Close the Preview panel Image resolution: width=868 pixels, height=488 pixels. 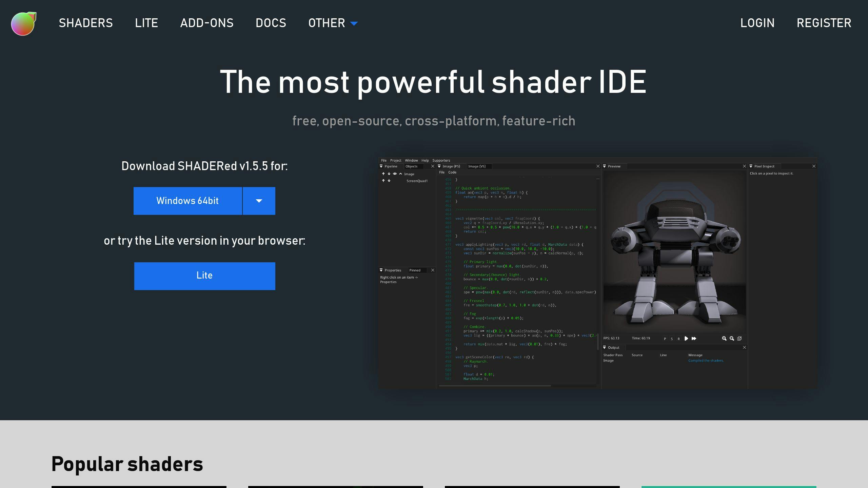click(x=744, y=166)
